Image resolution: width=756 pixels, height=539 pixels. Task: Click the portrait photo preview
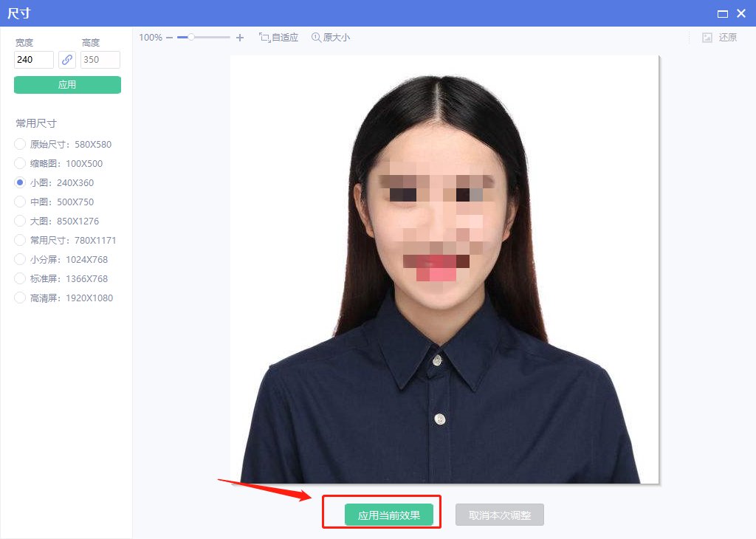[x=444, y=269]
